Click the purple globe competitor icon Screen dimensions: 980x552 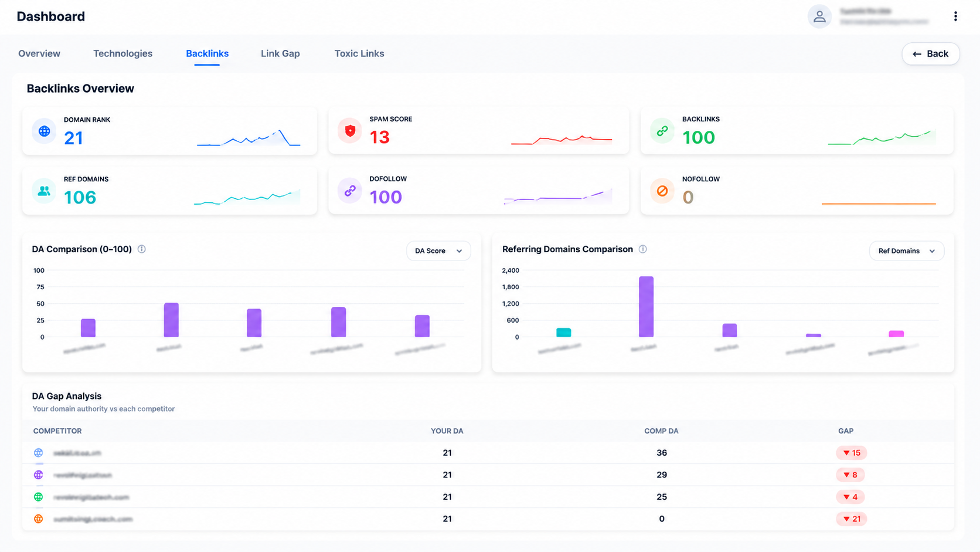click(39, 475)
